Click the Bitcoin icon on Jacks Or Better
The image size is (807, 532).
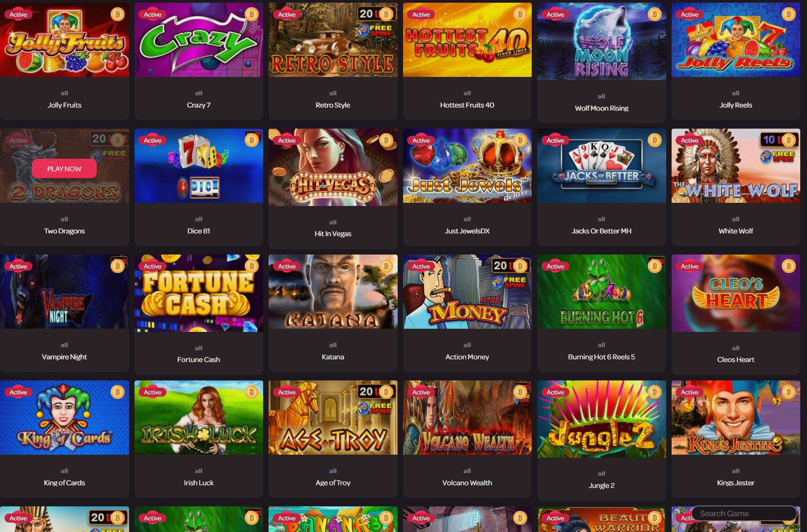pyautogui.click(x=655, y=140)
